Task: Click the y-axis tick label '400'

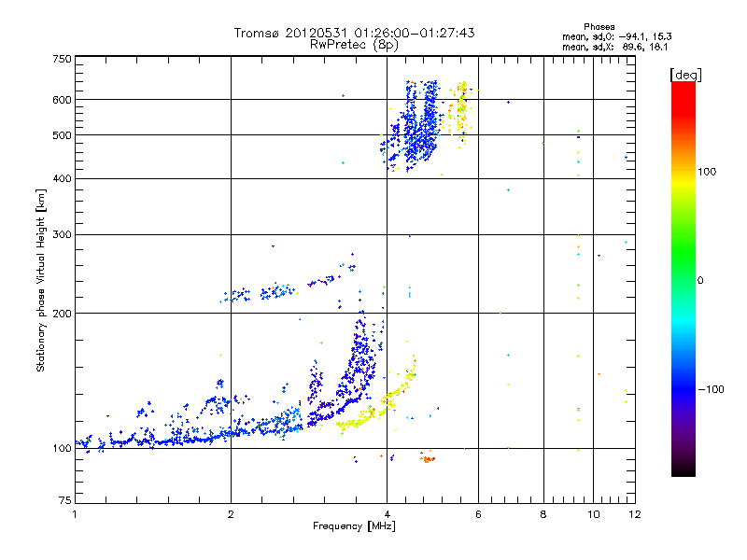Action: click(x=62, y=178)
